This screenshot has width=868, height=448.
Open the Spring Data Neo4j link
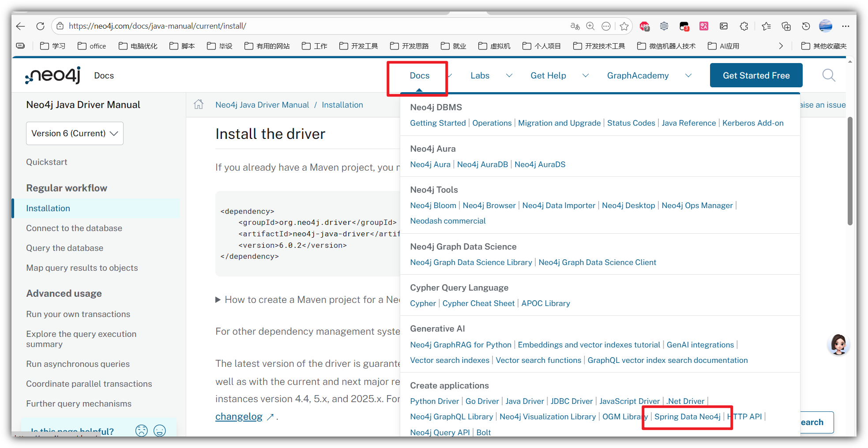coord(687,417)
